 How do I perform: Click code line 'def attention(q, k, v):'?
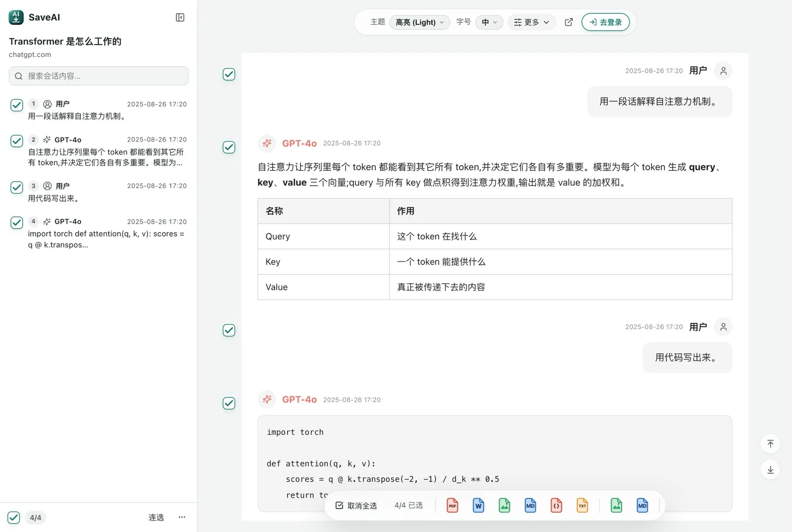point(321,464)
